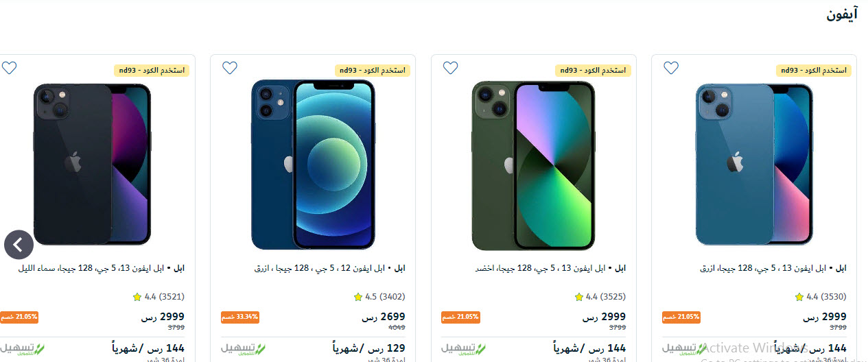
Task: Open link ابل ايفون 13 128 جيجا ازرق
Action: (773, 268)
